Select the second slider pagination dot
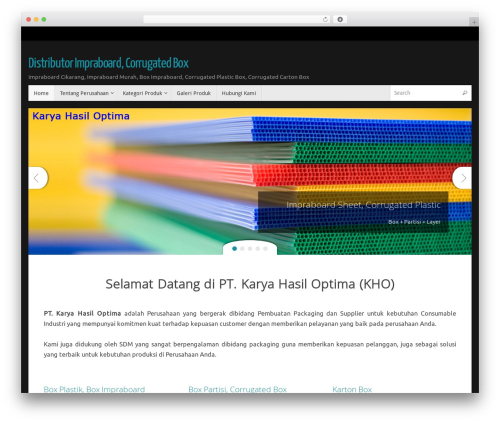Screen dimensions: 500x423 pos(242,249)
